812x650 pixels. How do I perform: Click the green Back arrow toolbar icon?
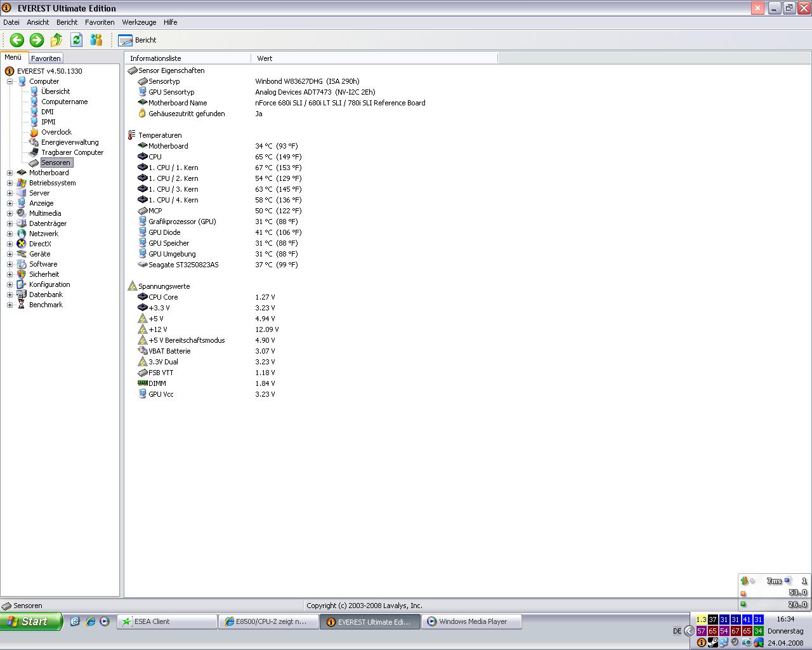click(x=17, y=40)
